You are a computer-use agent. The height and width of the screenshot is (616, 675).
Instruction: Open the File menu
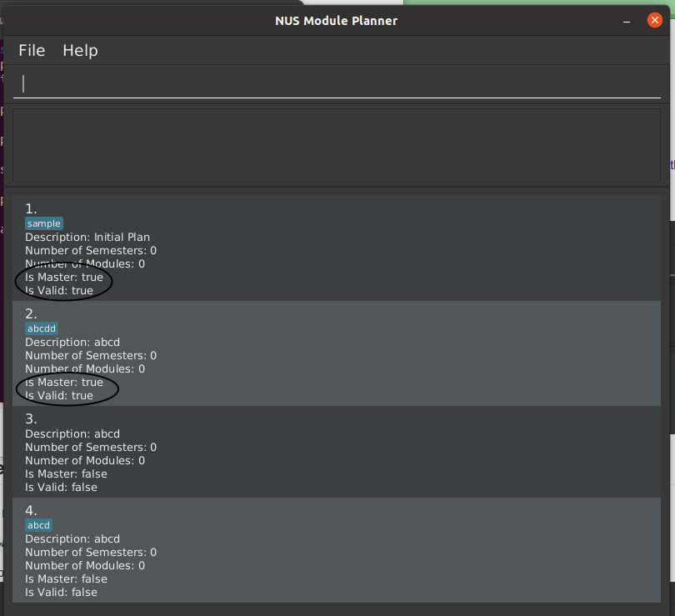click(32, 51)
